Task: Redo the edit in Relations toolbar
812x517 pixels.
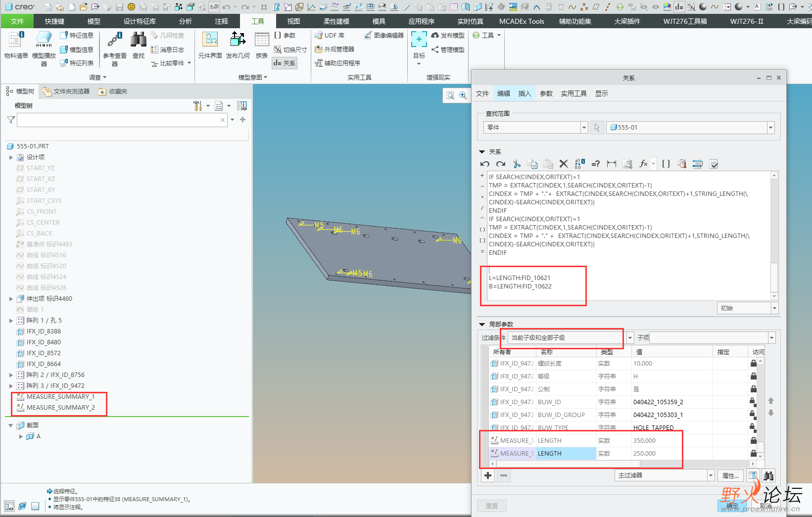Action: coord(501,164)
